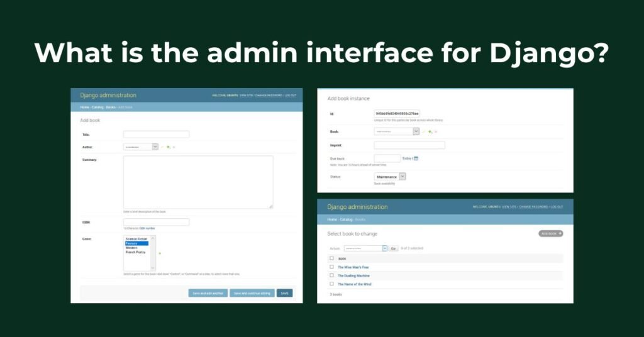644x337 pixels.
Task: Click the Add Book button in book list
Action: [x=550, y=233]
